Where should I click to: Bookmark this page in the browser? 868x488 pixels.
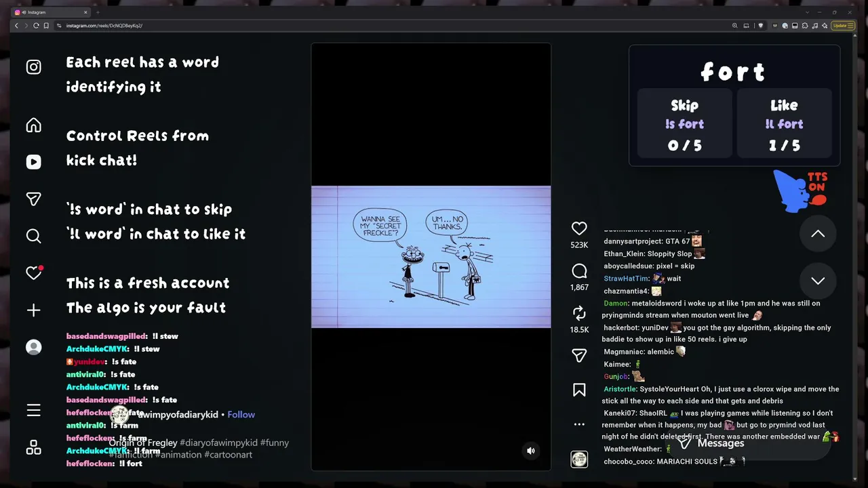tap(46, 26)
